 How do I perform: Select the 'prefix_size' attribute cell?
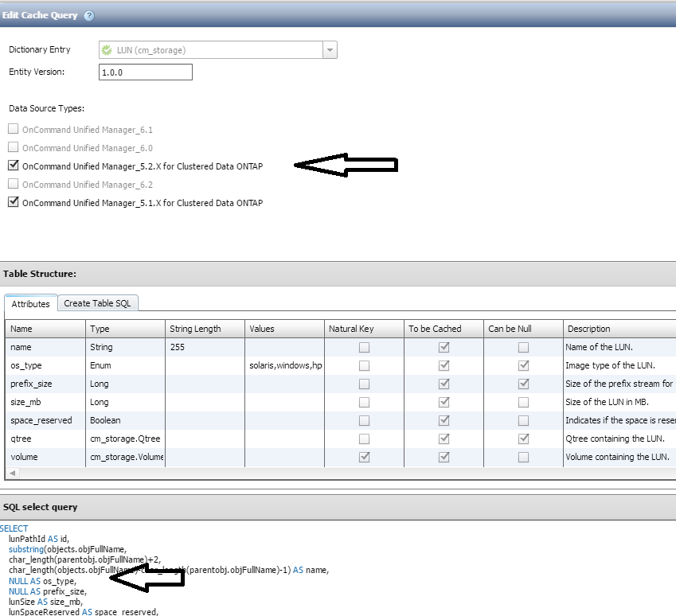45,384
